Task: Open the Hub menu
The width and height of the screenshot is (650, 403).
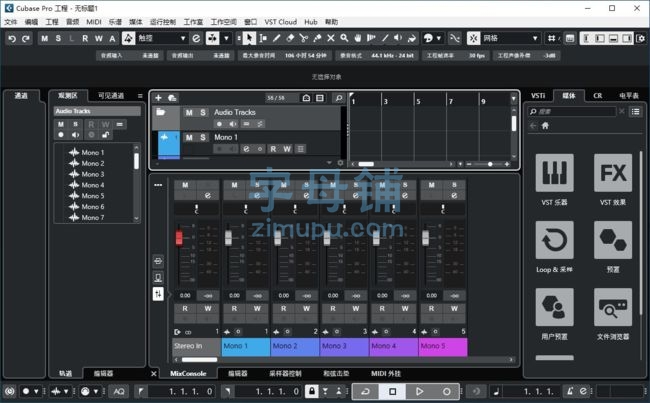Action: pos(310,22)
